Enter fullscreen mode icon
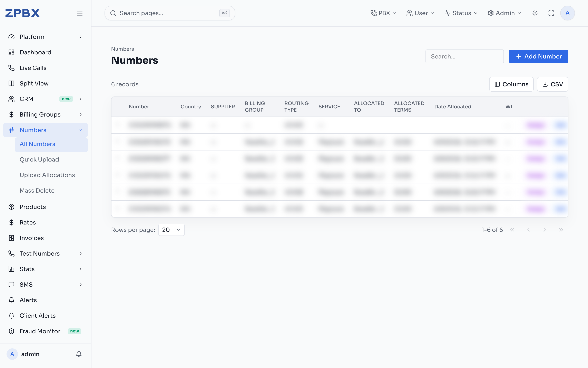 551,13
